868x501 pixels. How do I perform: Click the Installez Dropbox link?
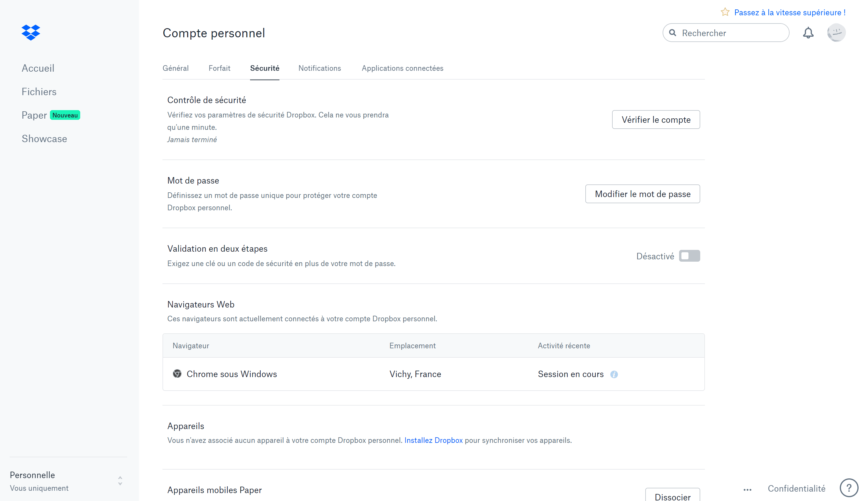pos(434,440)
